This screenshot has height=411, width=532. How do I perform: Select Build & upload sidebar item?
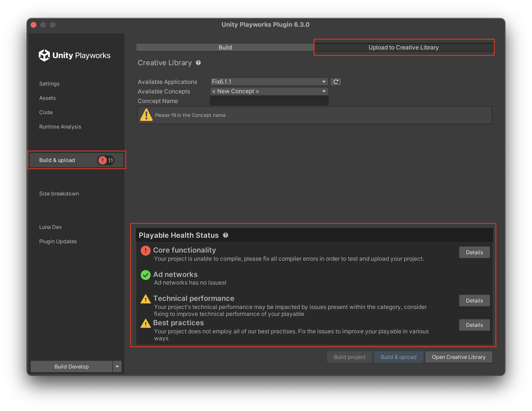[77, 160]
